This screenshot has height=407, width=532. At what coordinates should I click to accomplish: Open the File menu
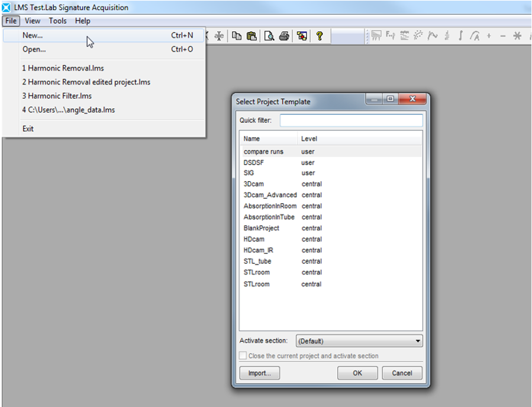(x=11, y=21)
